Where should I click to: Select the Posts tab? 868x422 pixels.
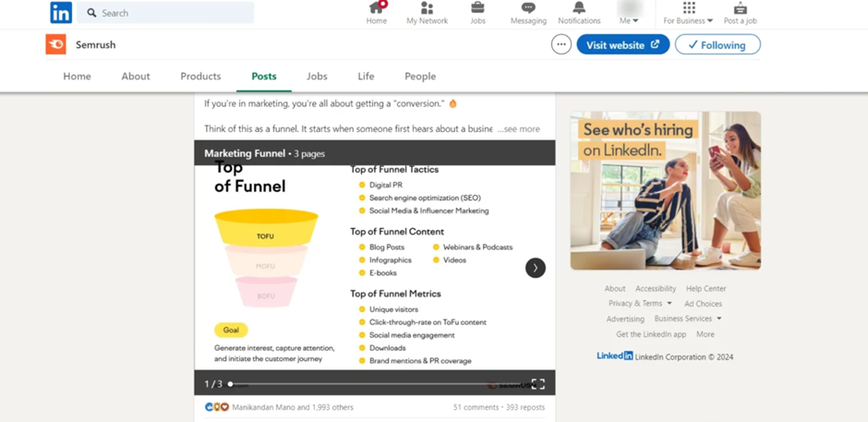tap(264, 77)
